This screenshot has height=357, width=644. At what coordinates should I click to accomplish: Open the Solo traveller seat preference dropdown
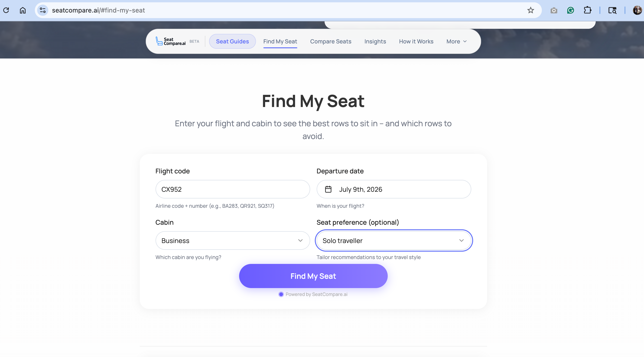[394, 240]
